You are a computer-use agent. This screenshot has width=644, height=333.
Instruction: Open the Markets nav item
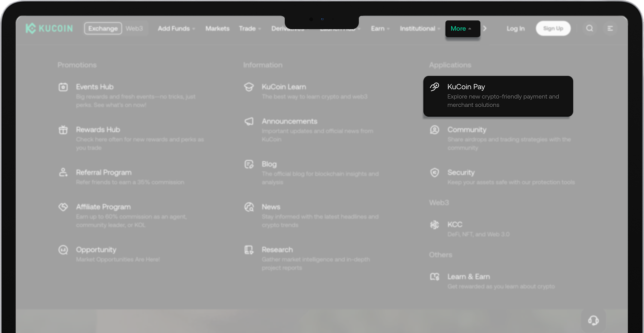pyautogui.click(x=217, y=28)
